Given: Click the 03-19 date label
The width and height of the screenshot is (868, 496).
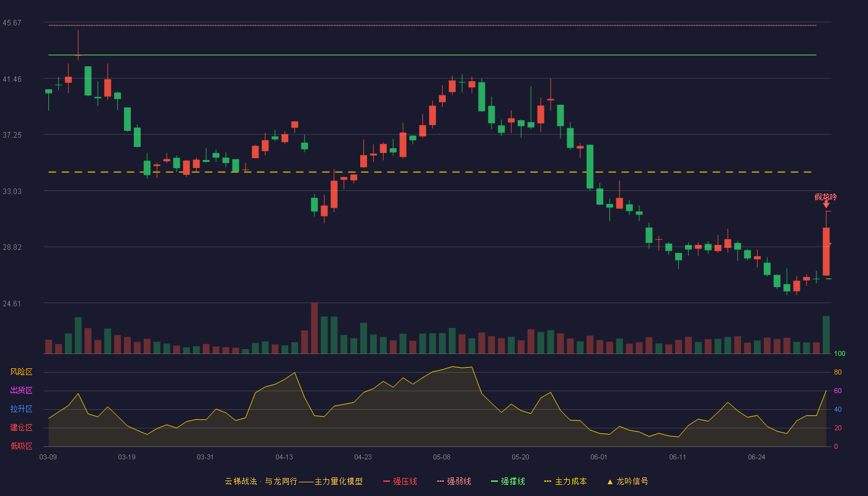Looking at the screenshot, I should (x=127, y=457).
